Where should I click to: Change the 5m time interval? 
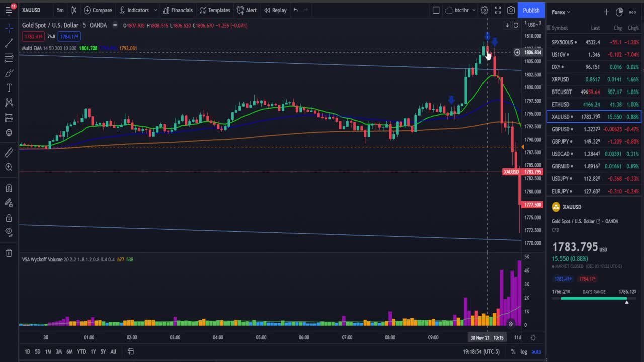(x=60, y=10)
